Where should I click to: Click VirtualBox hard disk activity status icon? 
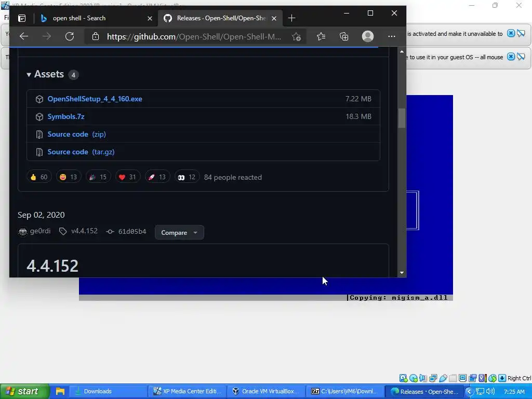pyautogui.click(x=403, y=378)
